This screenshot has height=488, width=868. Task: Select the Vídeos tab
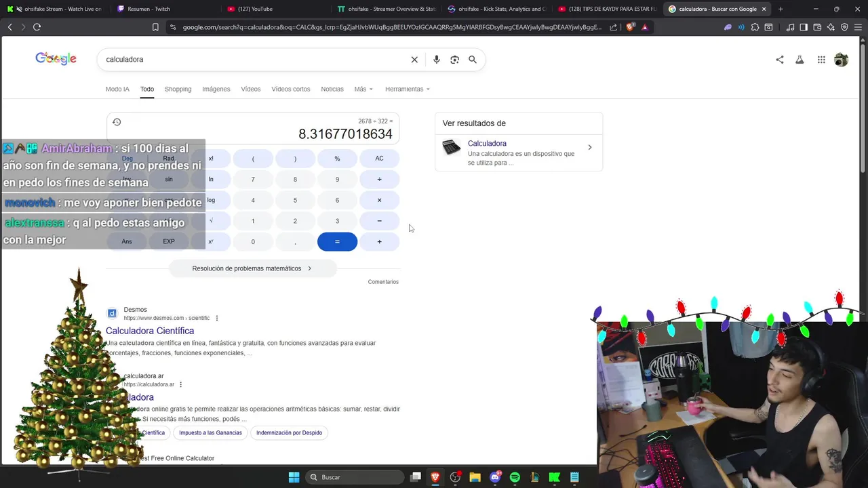[250, 89]
